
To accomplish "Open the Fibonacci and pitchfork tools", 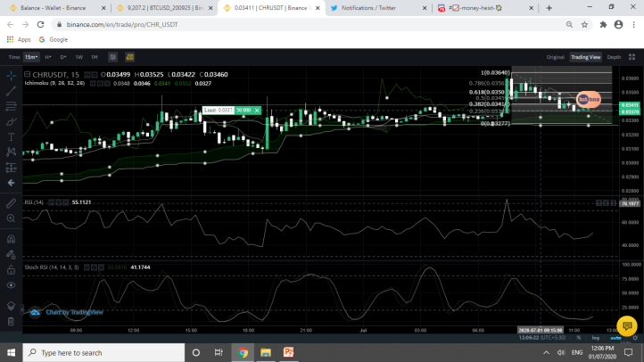I will (11, 106).
